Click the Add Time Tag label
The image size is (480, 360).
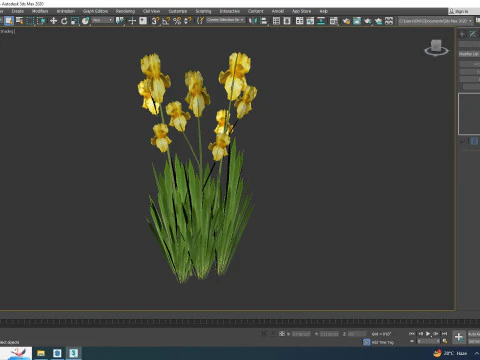pos(383,342)
